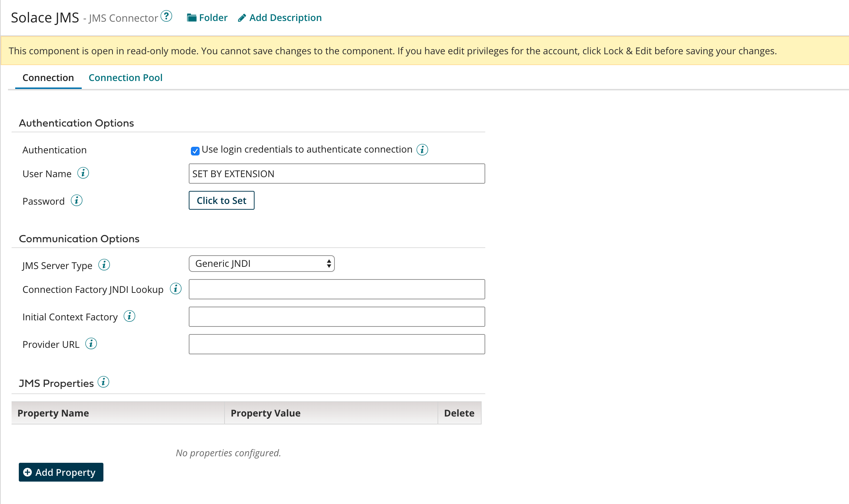Show info icon for User Name

(x=83, y=173)
